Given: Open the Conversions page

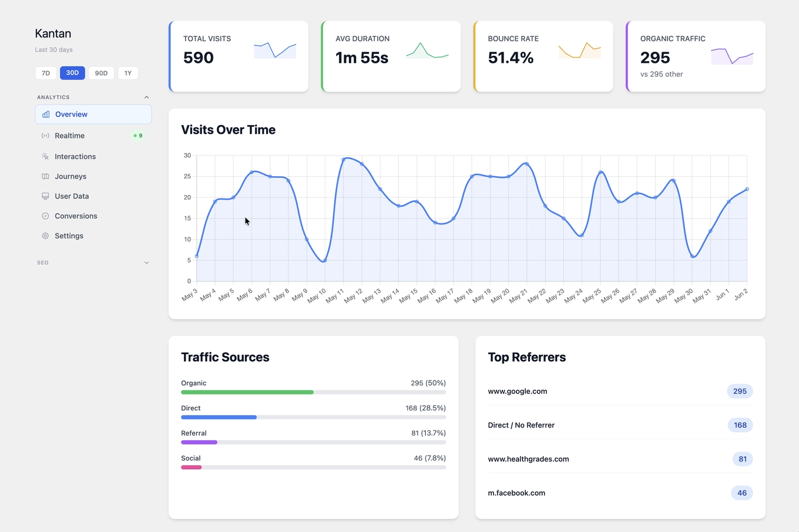Looking at the screenshot, I should [93, 216].
